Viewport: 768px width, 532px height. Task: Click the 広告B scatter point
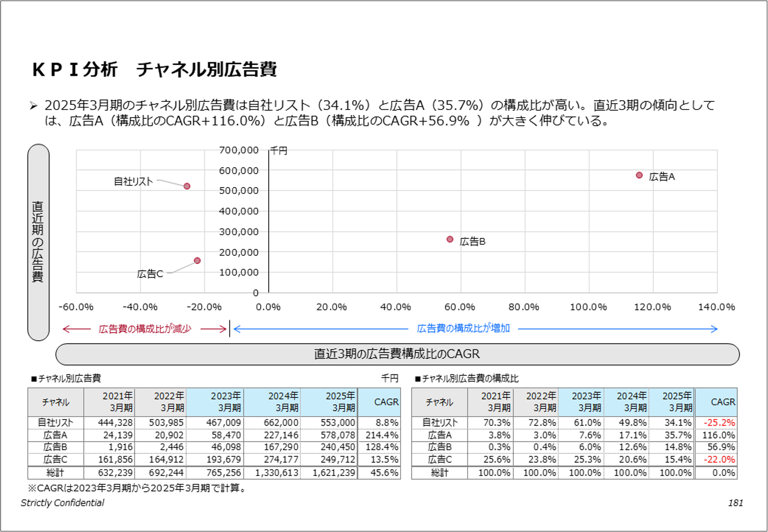coord(450,239)
